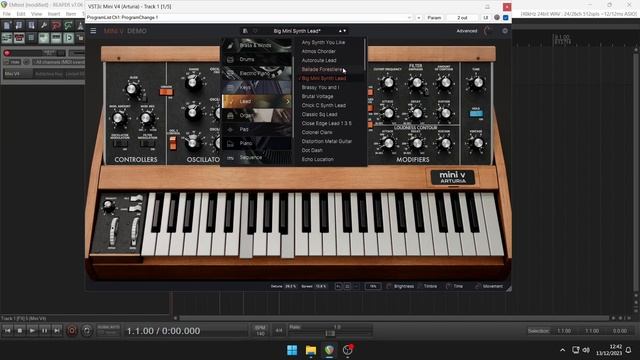Toggle the repeat loop transport button
The image size is (640, 360).
click(87, 331)
